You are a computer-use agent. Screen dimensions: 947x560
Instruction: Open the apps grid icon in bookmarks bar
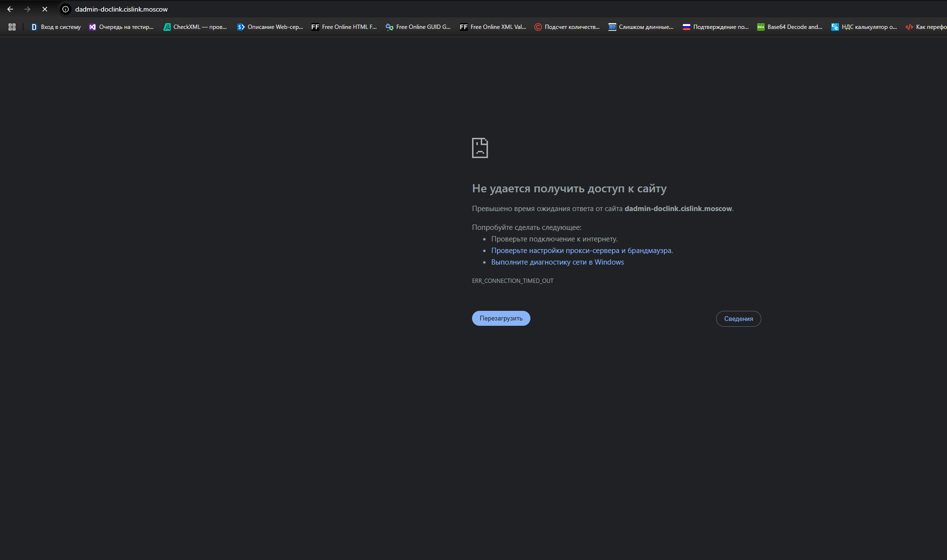pos(12,27)
